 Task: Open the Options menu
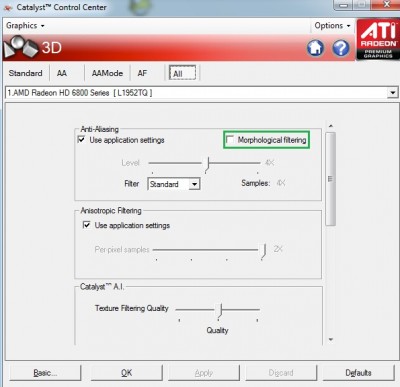(x=332, y=26)
